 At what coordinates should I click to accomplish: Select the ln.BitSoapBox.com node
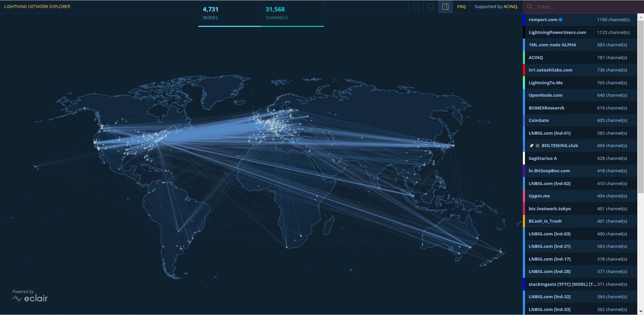[x=580, y=171]
